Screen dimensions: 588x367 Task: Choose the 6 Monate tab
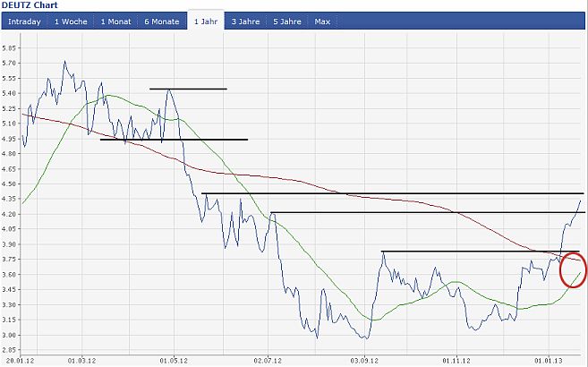pos(162,21)
